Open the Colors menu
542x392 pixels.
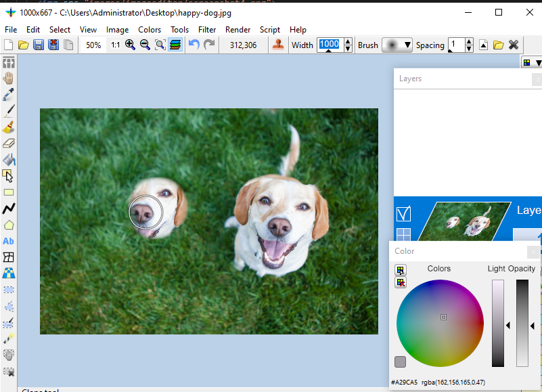pyautogui.click(x=150, y=30)
